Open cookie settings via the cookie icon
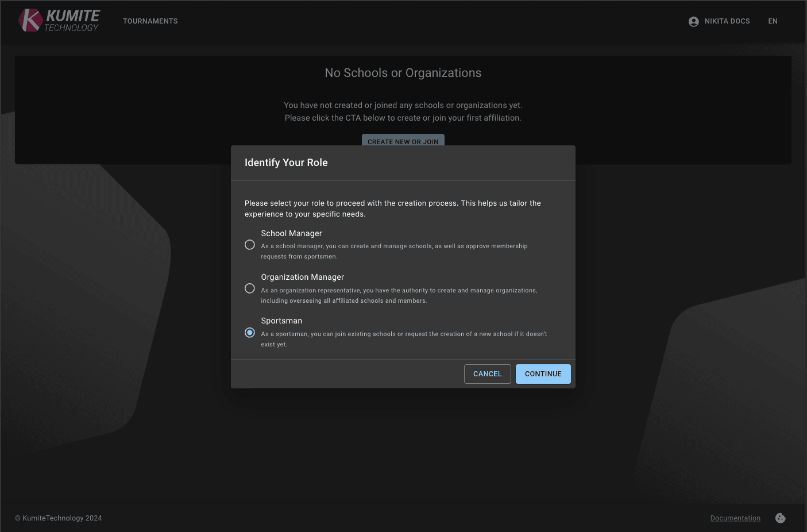This screenshot has width=807, height=532. point(780,518)
